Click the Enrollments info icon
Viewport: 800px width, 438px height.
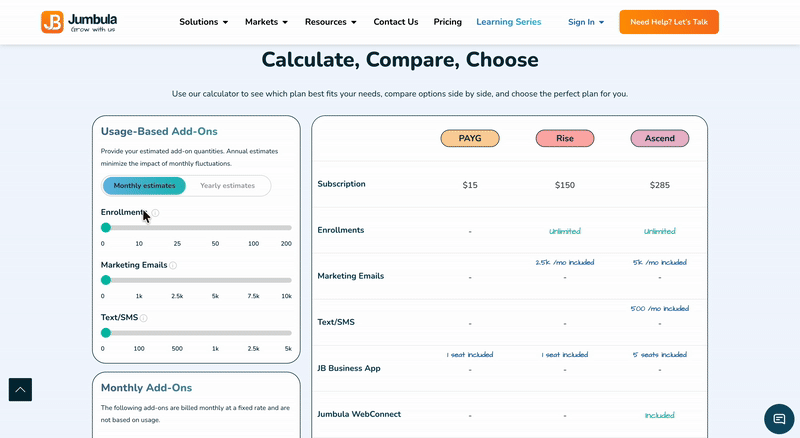pyautogui.click(x=155, y=213)
